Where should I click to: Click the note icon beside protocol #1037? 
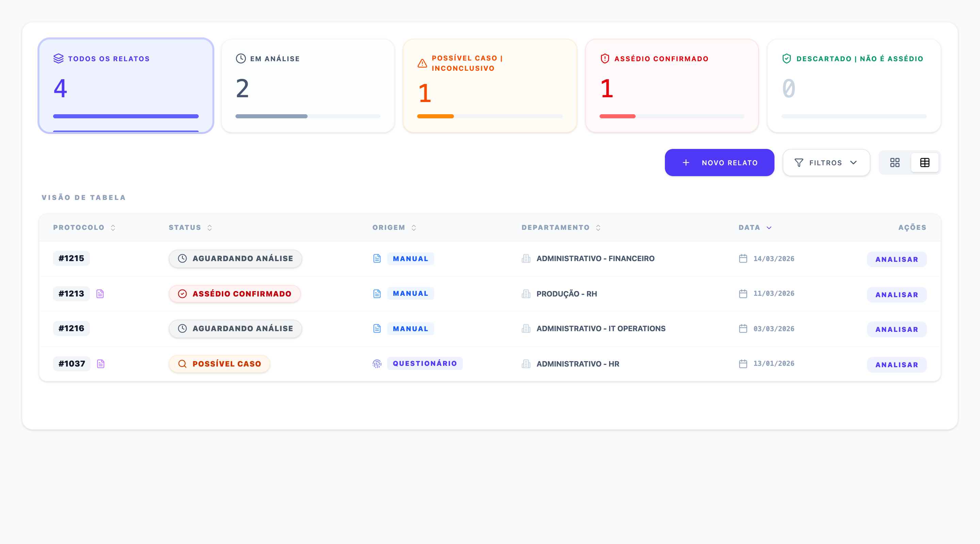coord(100,364)
